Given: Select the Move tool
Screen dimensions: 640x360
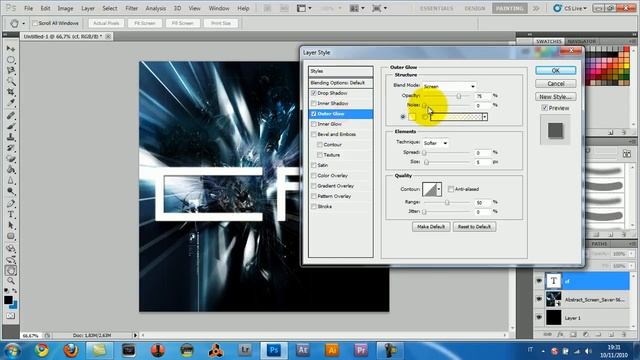Looking at the screenshot, I should tap(11, 49).
